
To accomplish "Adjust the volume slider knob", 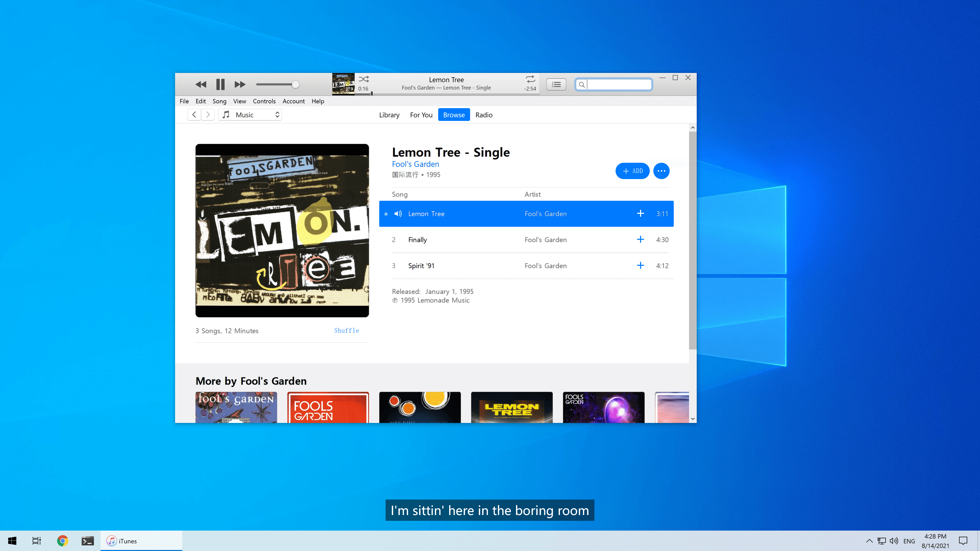I will point(295,84).
